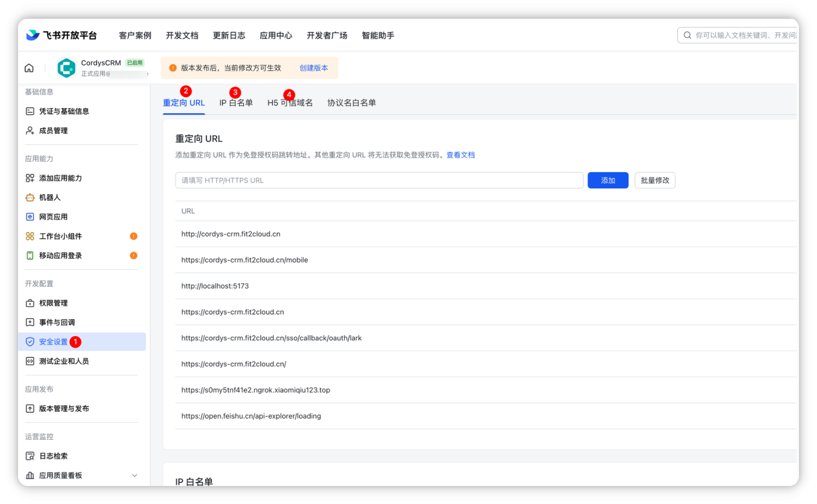The width and height of the screenshot is (817, 504).
Task: Open 智能助手 in top navigation
Action: click(x=378, y=35)
